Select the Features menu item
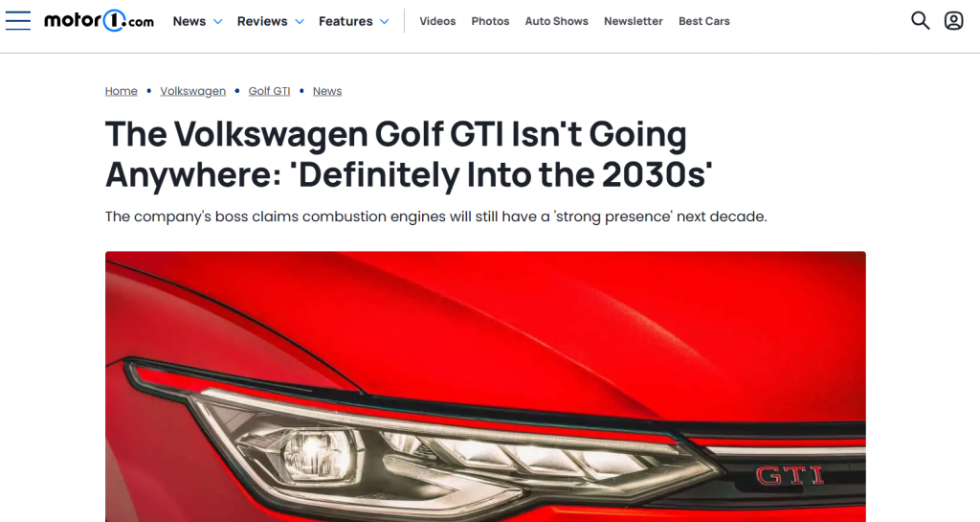 pyautogui.click(x=345, y=21)
